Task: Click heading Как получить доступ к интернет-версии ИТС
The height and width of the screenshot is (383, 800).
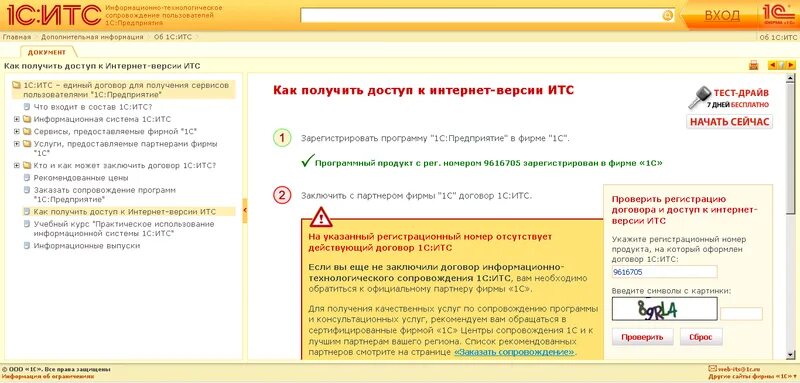Action: (x=423, y=90)
